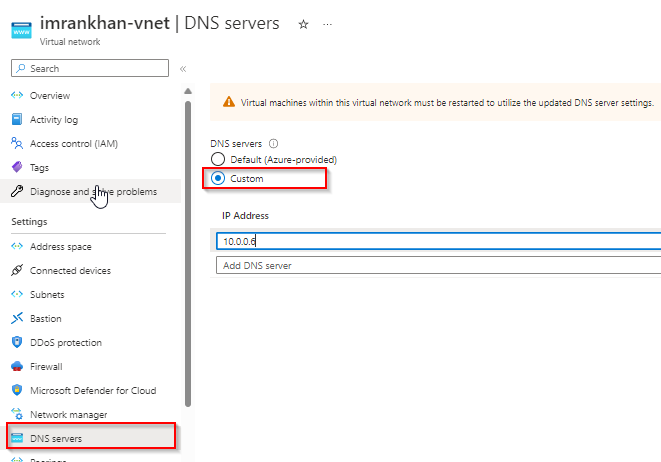Viewport: 661px width, 462px height.
Task: Go to Bastion
Action: point(46,319)
